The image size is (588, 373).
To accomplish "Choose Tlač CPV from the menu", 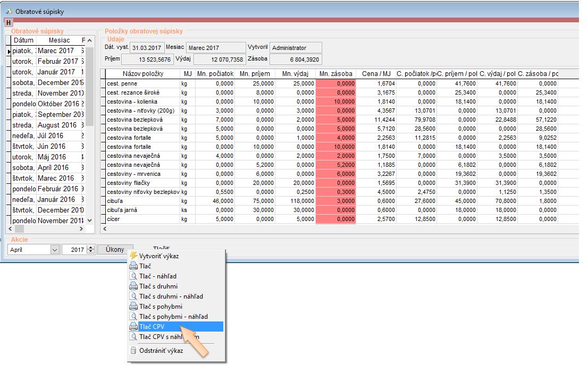I will pyautogui.click(x=152, y=327).
